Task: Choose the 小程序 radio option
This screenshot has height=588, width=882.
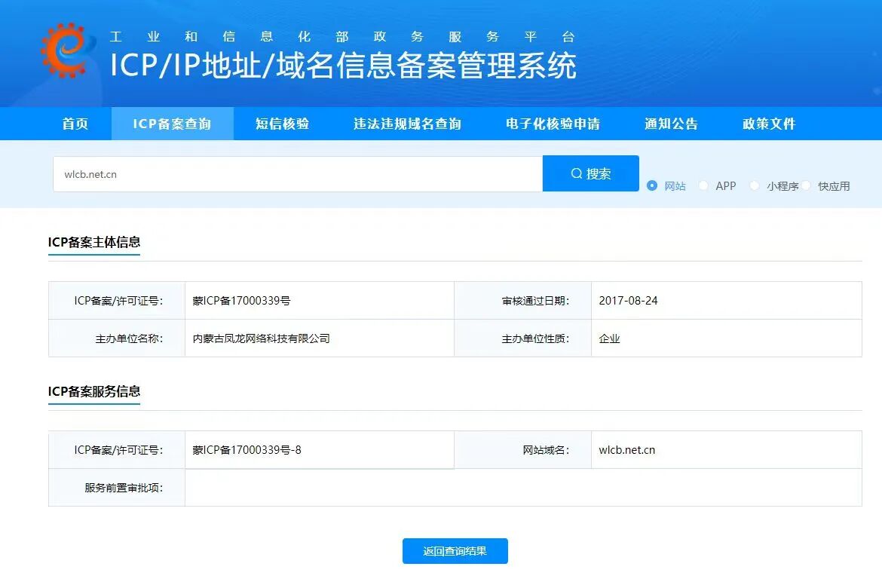Action: click(755, 185)
